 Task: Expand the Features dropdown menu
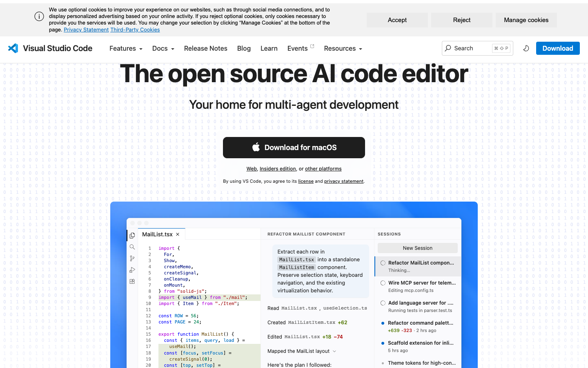(126, 48)
